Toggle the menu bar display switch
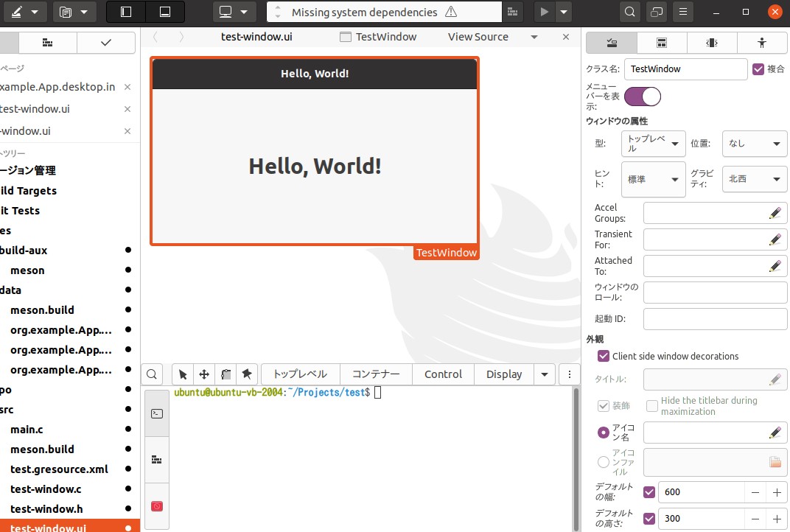This screenshot has height=532, width=790. (x=641, y=96)
